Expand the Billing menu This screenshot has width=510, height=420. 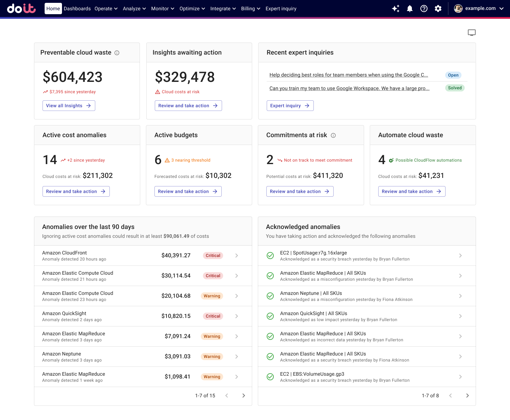(251, 9)
